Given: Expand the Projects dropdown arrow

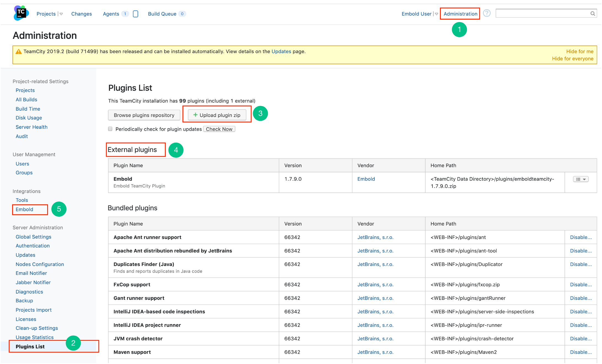Looking at the screenshot, I should [61, 14].
